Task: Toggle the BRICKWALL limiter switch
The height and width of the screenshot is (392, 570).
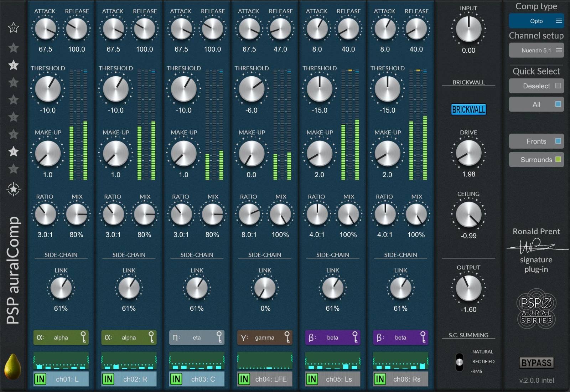Action: (468, 109)
